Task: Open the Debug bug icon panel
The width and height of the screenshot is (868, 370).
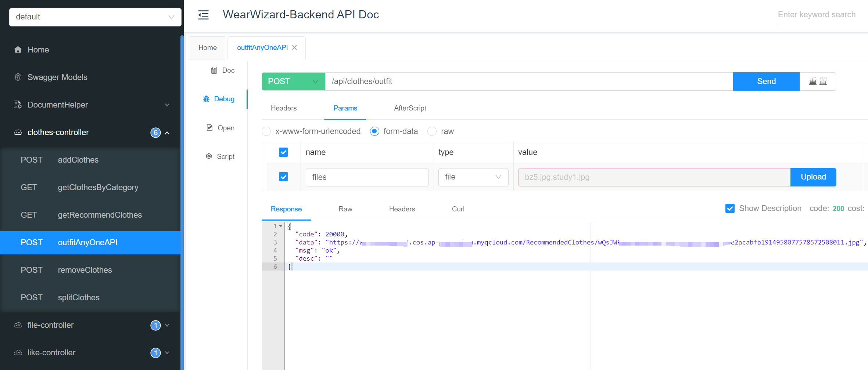Action: click(206, 99)
